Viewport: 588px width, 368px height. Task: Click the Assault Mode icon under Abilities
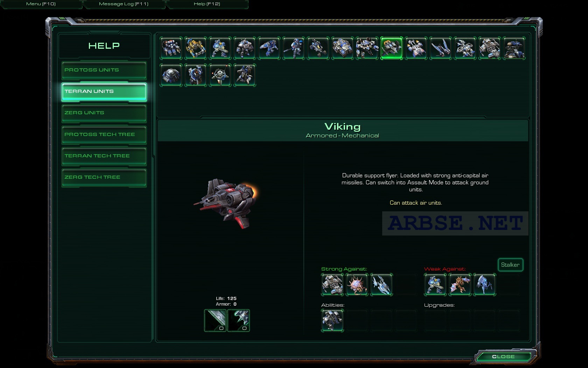(x=332, y=320)
